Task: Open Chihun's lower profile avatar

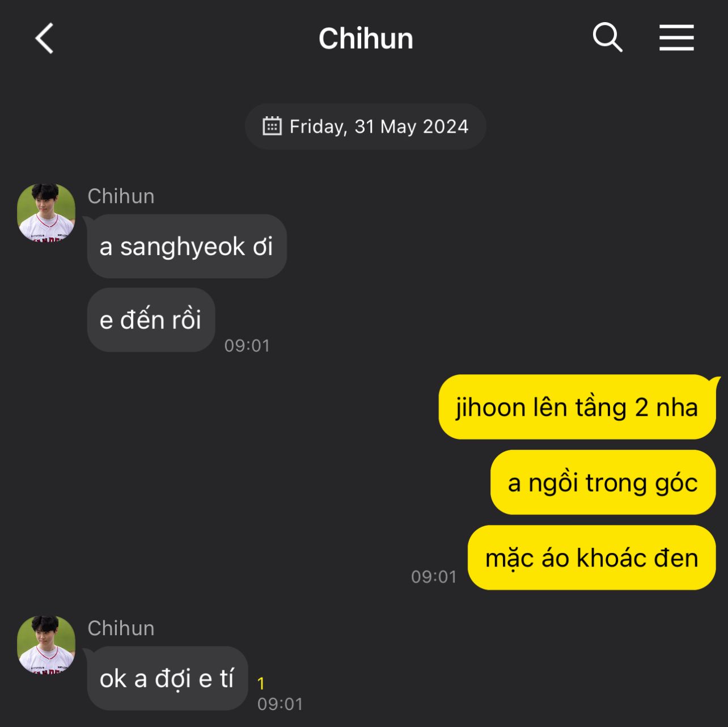Action: point(46,645)
